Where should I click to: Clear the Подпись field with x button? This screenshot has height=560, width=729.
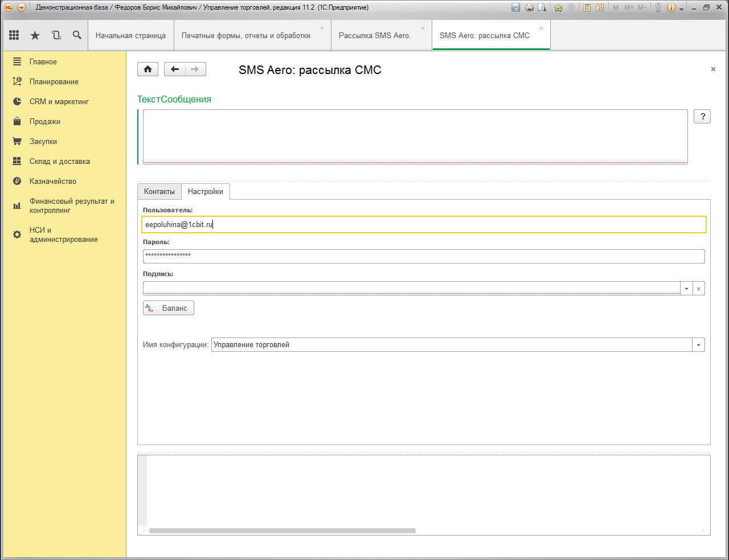(698, 289)
